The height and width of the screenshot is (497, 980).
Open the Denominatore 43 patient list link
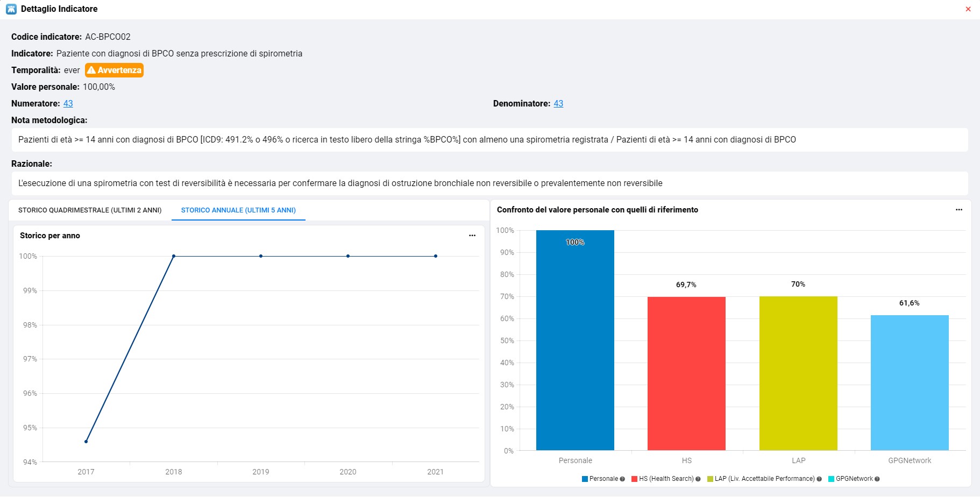558,104
